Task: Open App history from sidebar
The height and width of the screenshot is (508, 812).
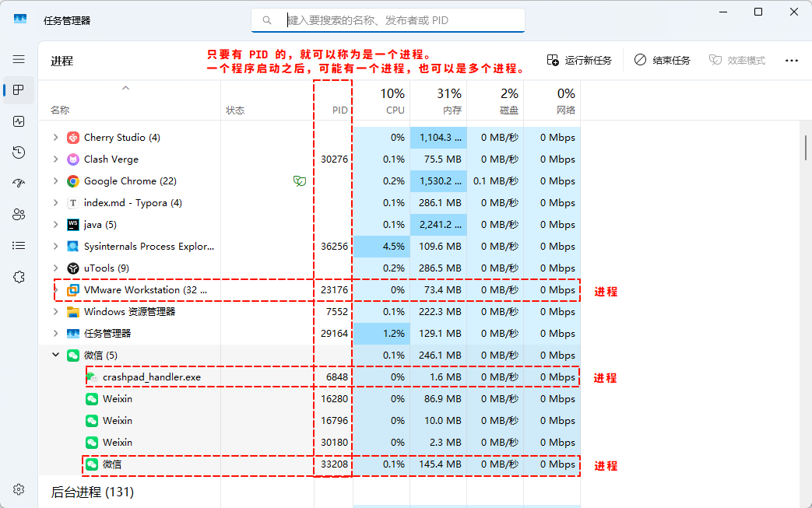Action: pos(19,152)
